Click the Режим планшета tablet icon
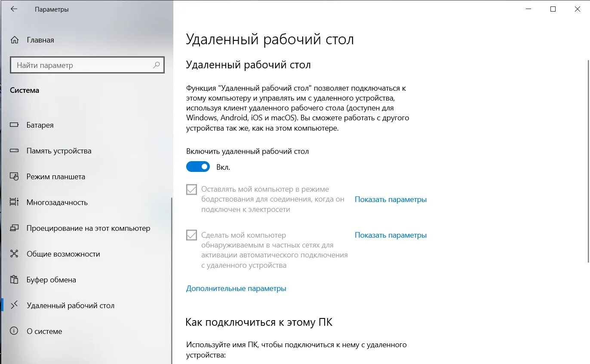Image resolution: width=590 pixels, height=364 pixels. (x=15, y=177)
